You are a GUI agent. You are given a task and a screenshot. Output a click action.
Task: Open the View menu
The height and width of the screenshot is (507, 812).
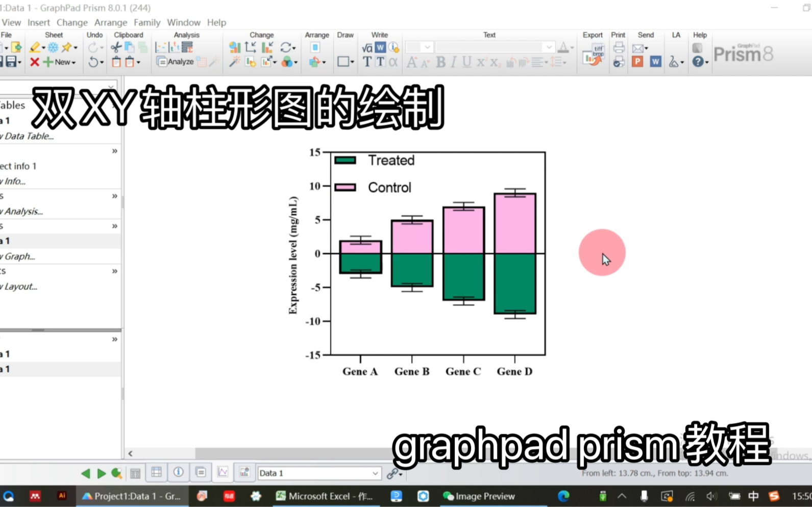(x=11, y=22)
